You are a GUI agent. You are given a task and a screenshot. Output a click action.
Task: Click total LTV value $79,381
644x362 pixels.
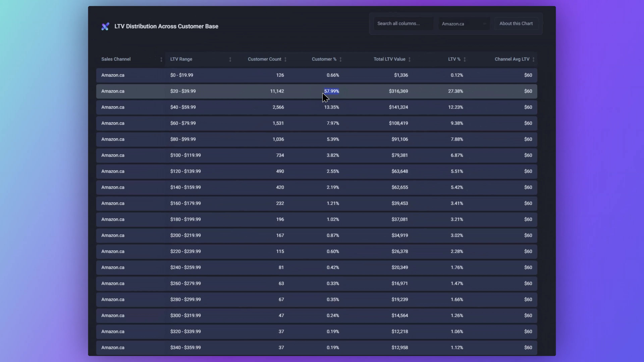(399, 155)
